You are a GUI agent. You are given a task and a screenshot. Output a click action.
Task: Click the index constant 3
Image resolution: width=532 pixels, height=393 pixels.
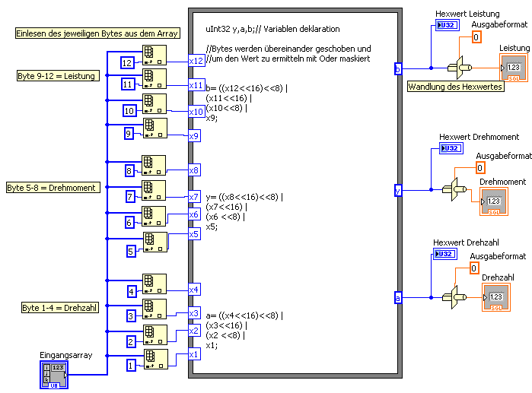tap(131, 316)
